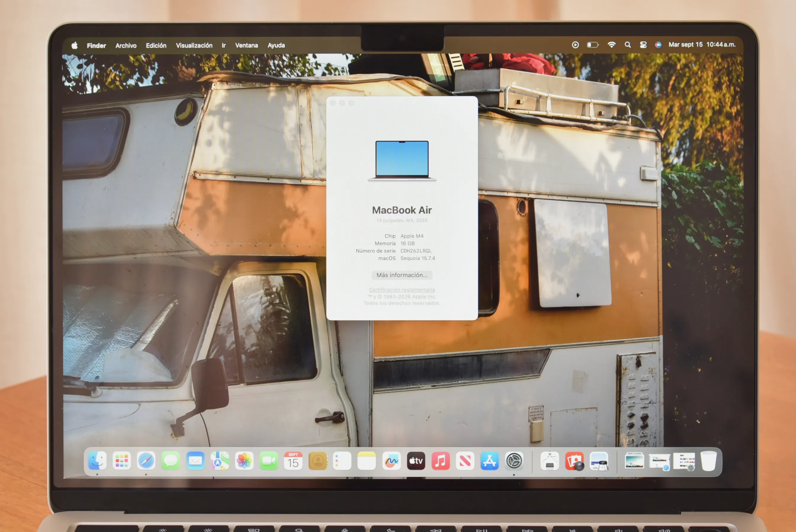Open Preview from the Dock
The image size is (796, 532).
(x=599, y=461)
